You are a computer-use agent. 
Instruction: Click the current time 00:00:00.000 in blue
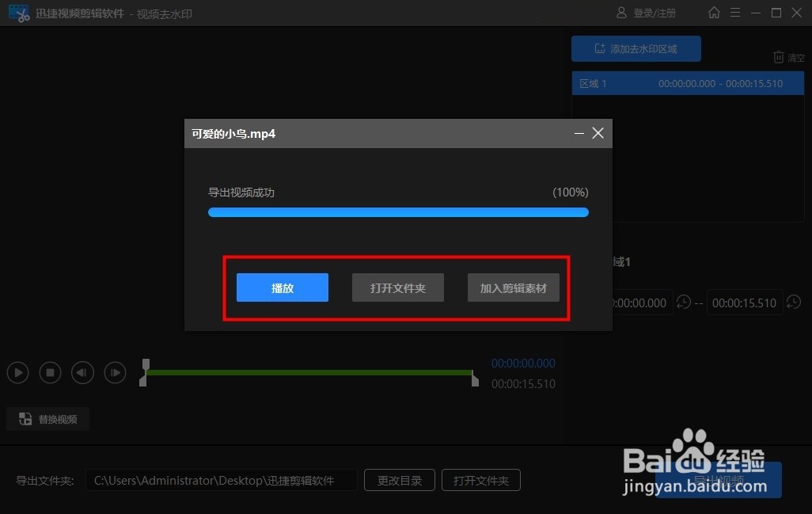(523, 364)
